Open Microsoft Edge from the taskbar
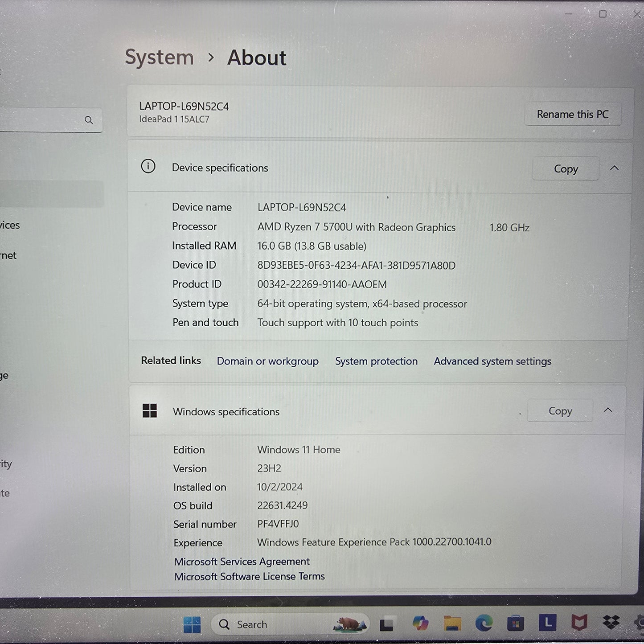This screenshot has height=644, width=644. [484, 623]
